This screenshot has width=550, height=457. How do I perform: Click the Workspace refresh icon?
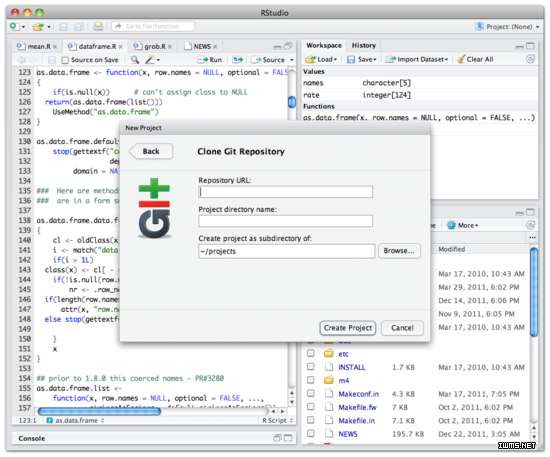point(530,59)
